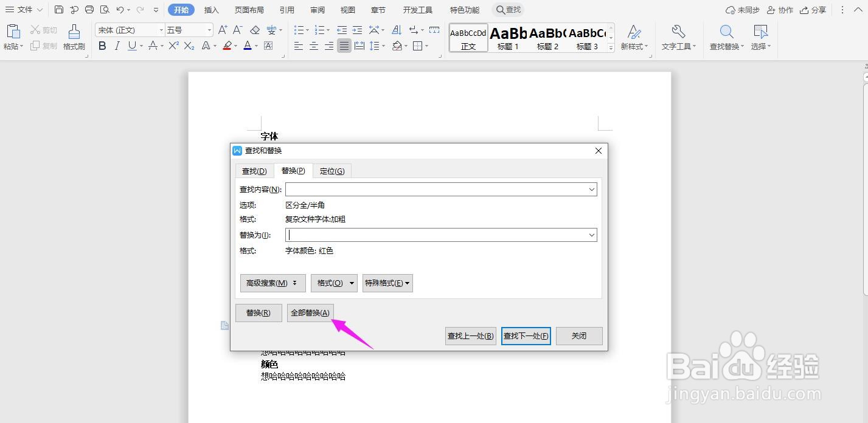Click the 协作 collaborate button
This screenshot has height=423, width=868.
780,10
